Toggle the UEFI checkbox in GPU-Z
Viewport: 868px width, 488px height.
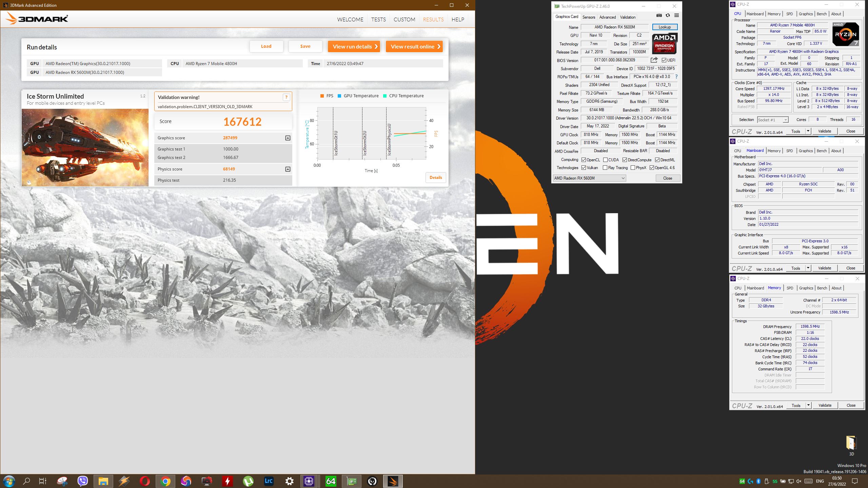[x=664, y=60]
